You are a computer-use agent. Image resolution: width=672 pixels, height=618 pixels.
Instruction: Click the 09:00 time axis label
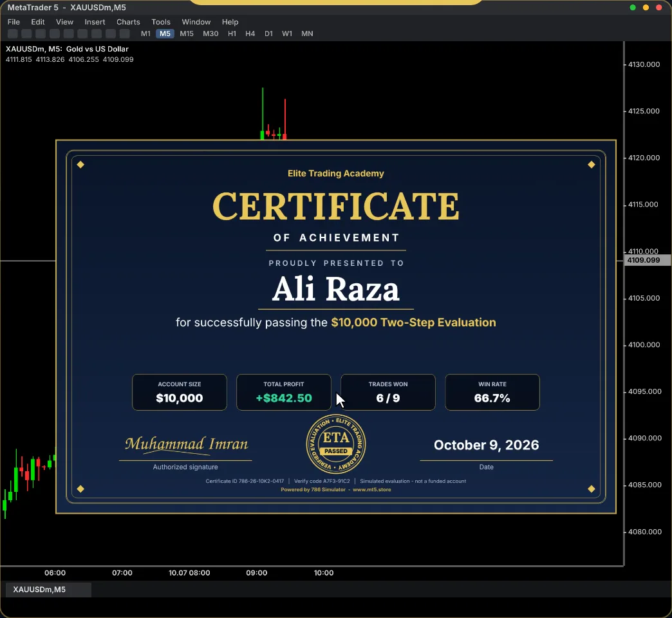pos(257,572)
